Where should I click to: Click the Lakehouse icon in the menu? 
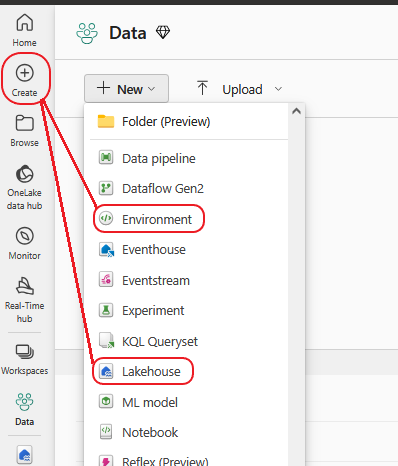106,371
